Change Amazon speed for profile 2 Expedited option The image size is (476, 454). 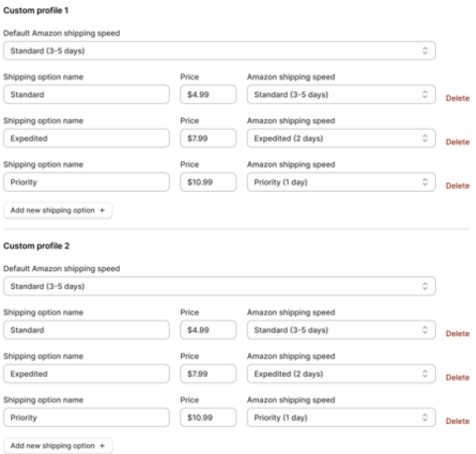coord(341,373)
